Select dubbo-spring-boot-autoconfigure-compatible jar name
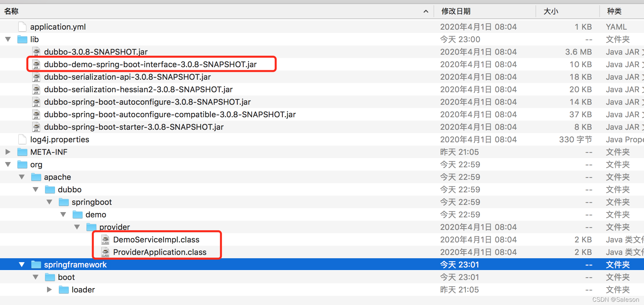 pos(170,114)
